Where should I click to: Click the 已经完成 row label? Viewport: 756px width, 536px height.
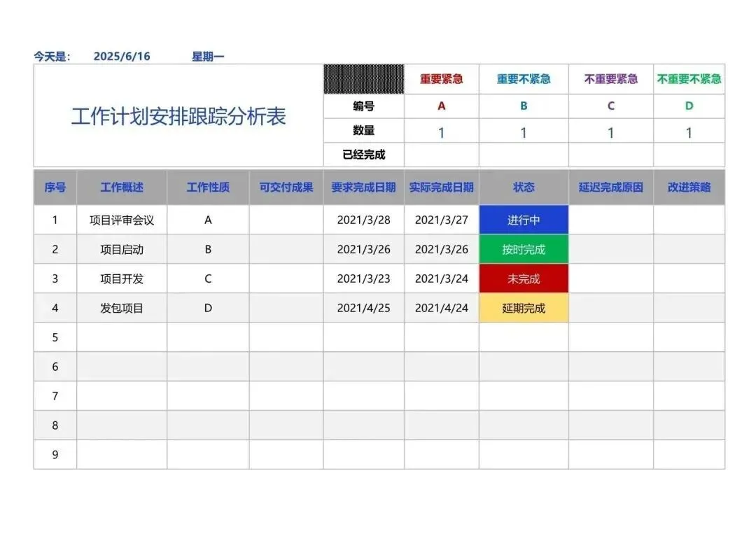pos(363,155)
